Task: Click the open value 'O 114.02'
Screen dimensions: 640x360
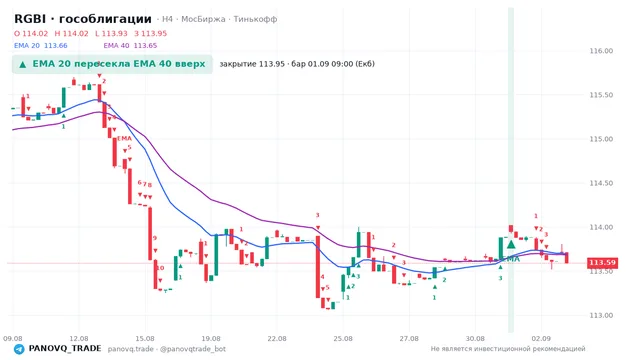Action: (31, 33)
